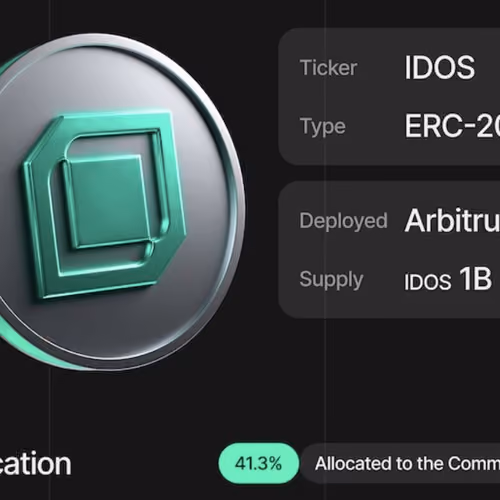Click the allocation bar's dark pill background

click(x=402, y=463)
